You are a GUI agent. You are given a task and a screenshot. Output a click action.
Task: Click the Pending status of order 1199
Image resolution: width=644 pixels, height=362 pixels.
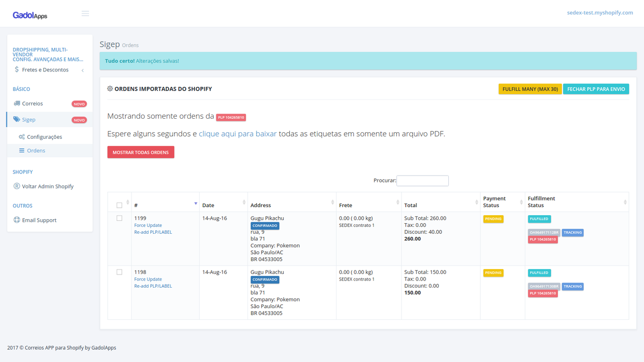494,219
